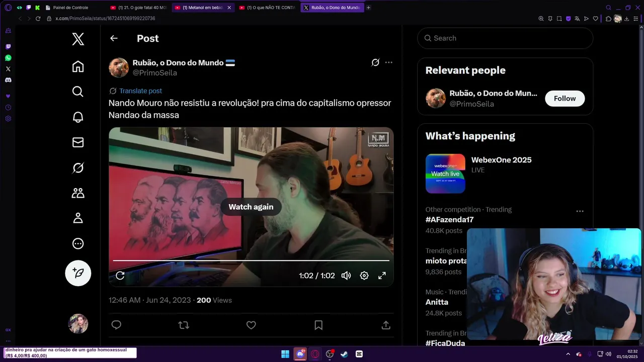Screen dimensions: 644x362
Task: Take snapshot with toolbar capture icon
Action: [x=559, y=19]
